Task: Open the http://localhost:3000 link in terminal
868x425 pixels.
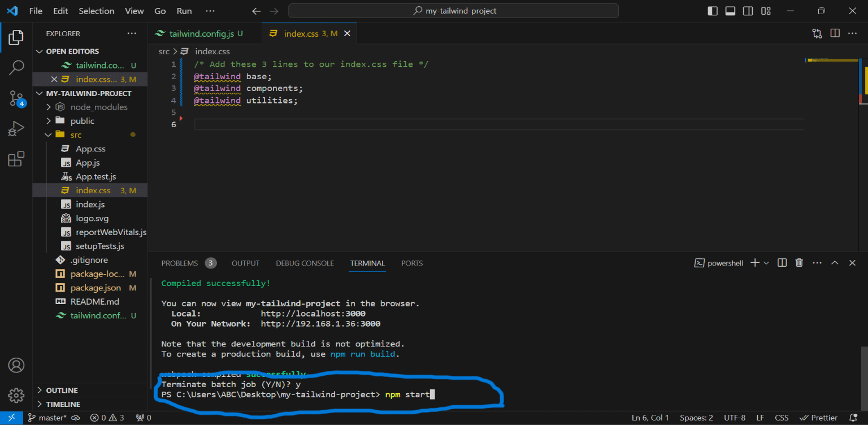Action: [313, 314]
